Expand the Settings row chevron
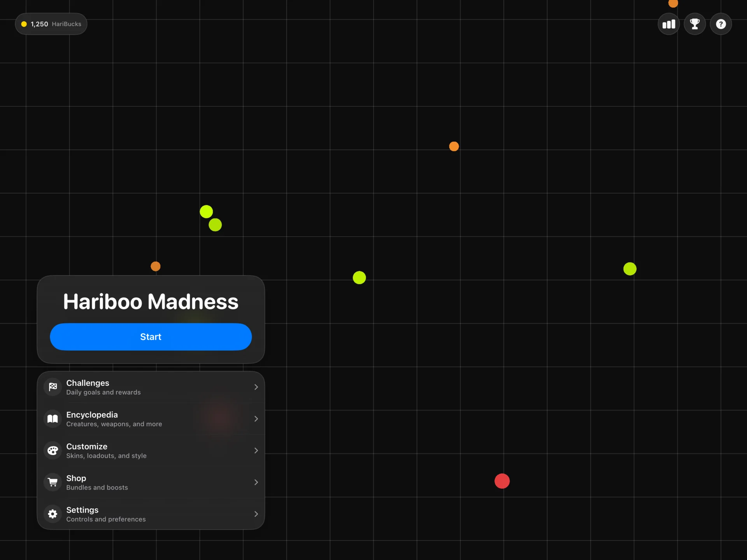The height and width of the screenshot is (560, 747). click(x=256, y=514)
